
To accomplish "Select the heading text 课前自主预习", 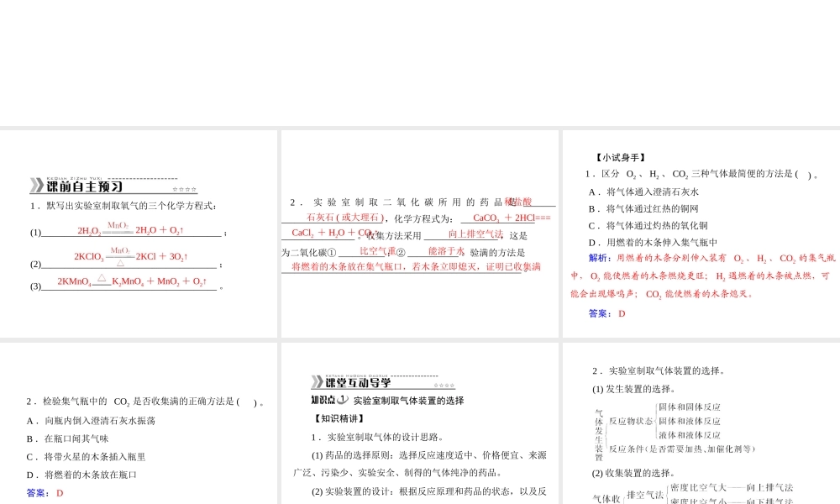I will coord(85,186).
